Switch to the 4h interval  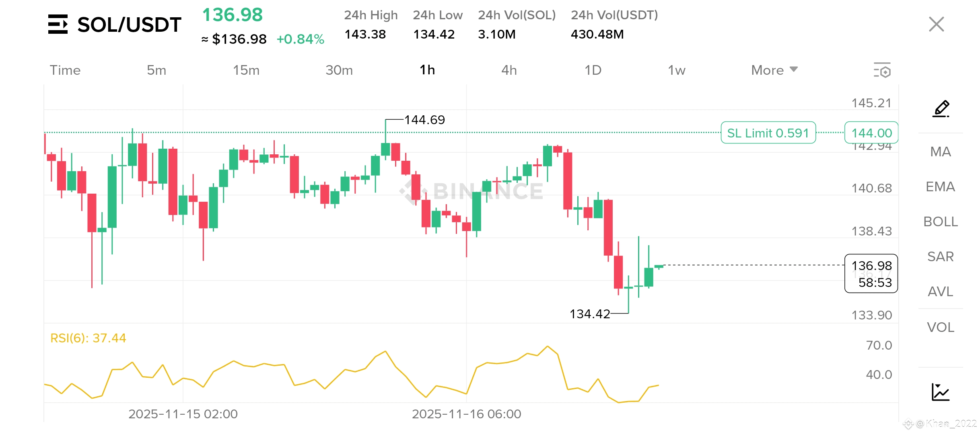[509, 70]
